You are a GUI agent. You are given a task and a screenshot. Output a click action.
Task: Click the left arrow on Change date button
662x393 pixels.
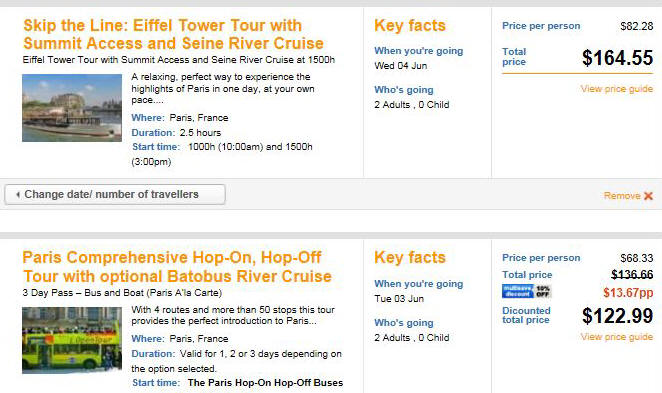(18, 195)
